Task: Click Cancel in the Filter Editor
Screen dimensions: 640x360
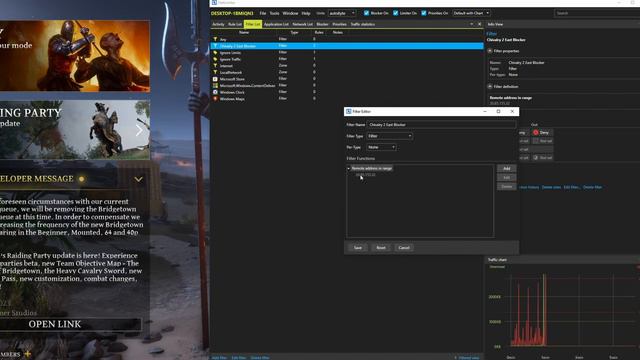Action: click(x=404, y=248)
